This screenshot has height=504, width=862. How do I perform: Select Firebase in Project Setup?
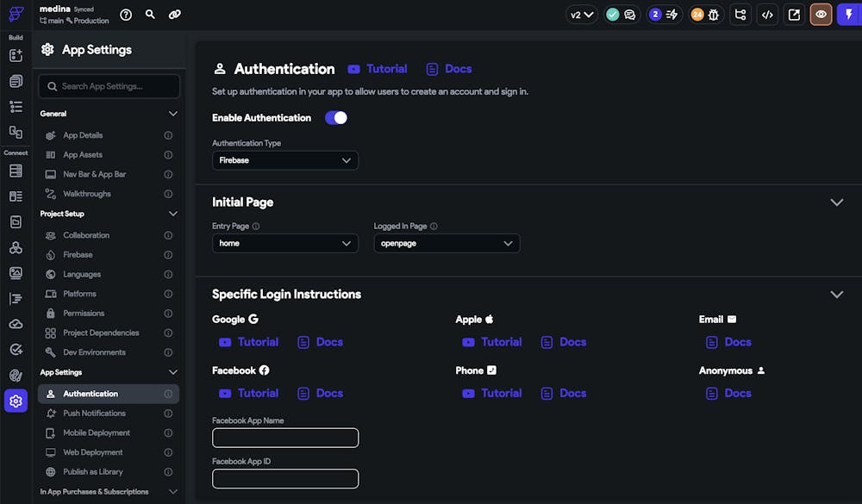tap(78, 255)
